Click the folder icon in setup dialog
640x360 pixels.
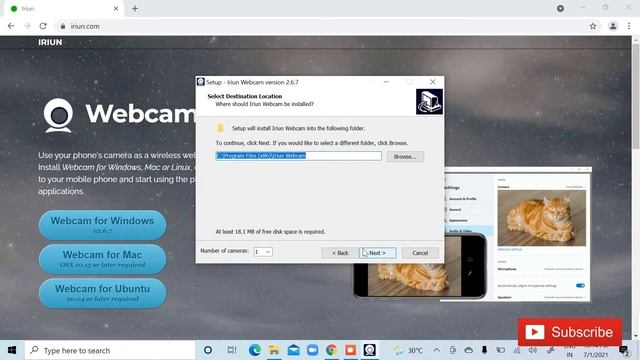(x=220, y=128)
